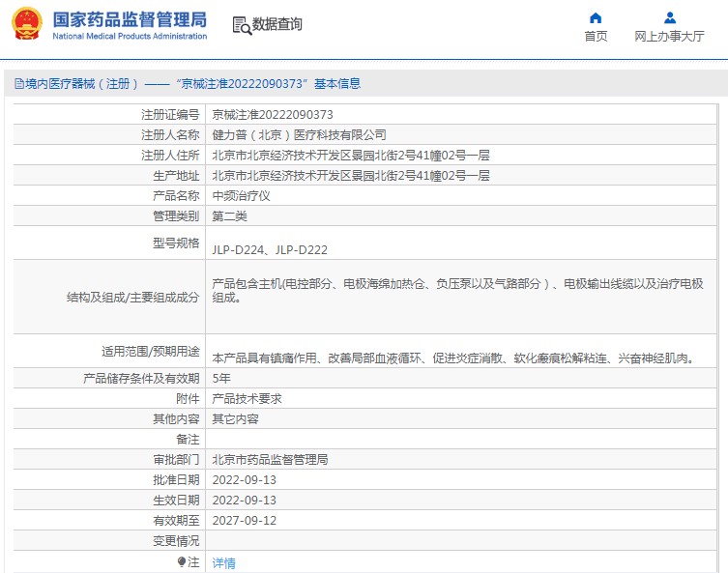Image resolution: width=728 pixels, height=573 pixels.
Task: Click the 网上办事大厅 user icon
Action: 669,18
